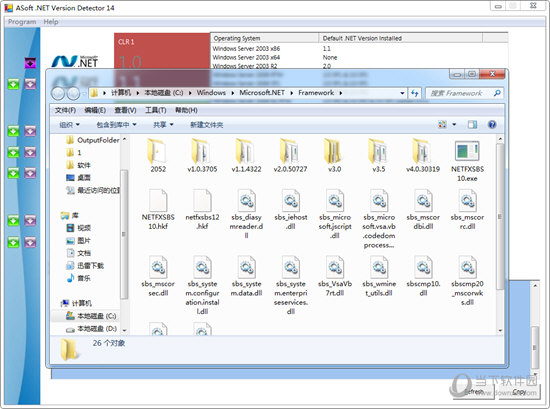Click the Explorer forward button
The height and width of the screenshot is (409, 550).
73,93
